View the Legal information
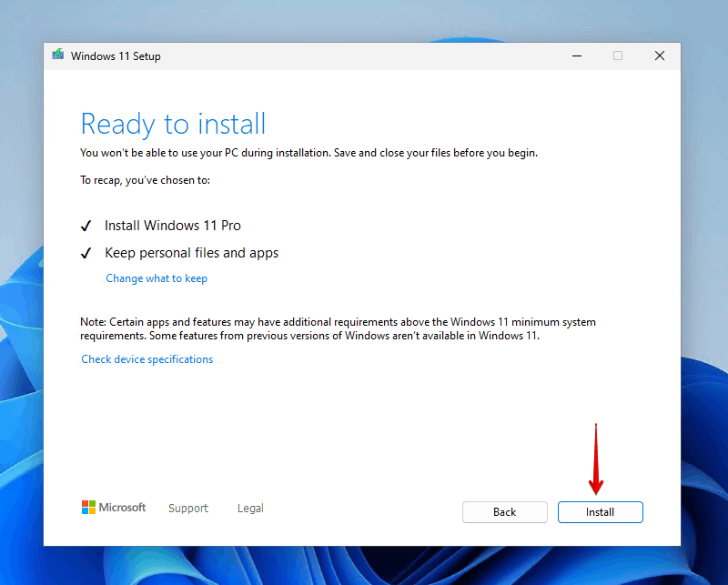The height and width of the screenshot is (585, 728). click(249, 508)
